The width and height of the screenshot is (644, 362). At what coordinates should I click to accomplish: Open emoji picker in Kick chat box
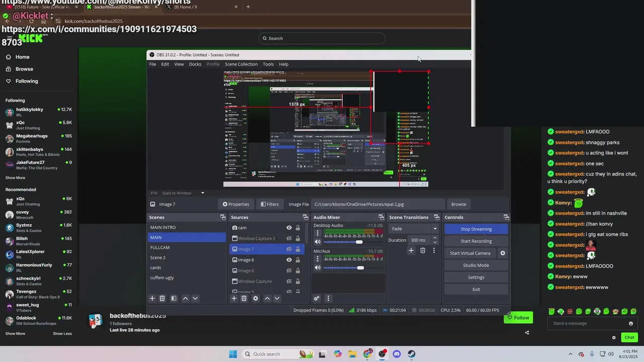point(631,323)
